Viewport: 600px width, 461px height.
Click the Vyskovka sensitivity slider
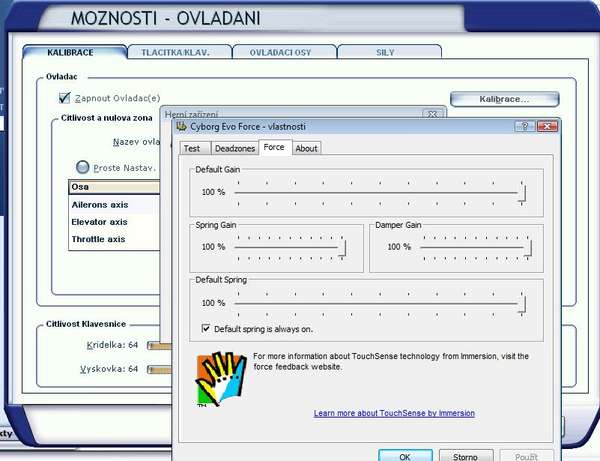(160, 370)
